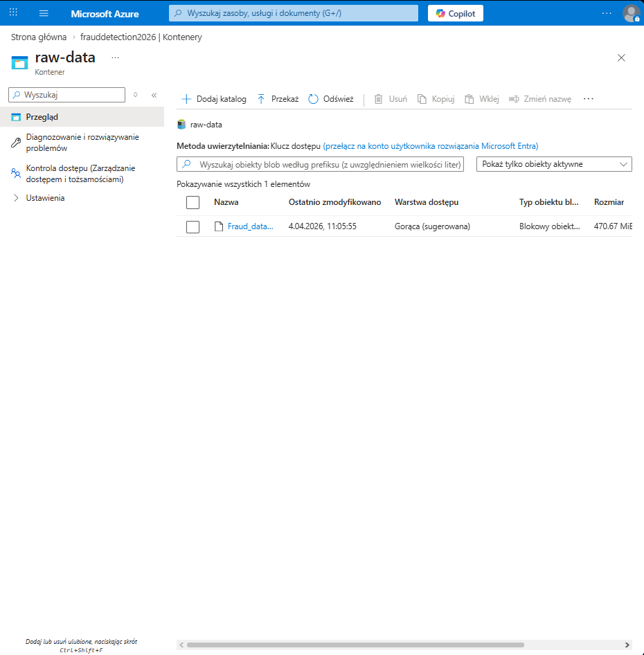The width and height of the screenshot is (644, 655).
Task: Open the Fraud_data... blob link
Action: coord(250,226)
